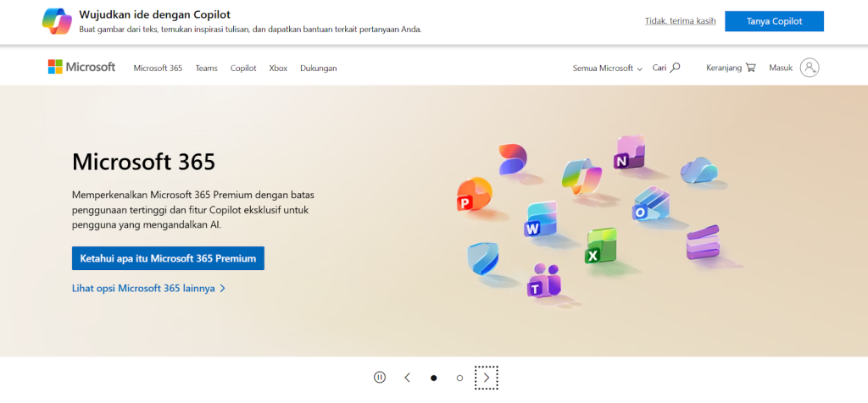Click the Tanya Copilot button
Screen dimensions: 868x403
775,21
